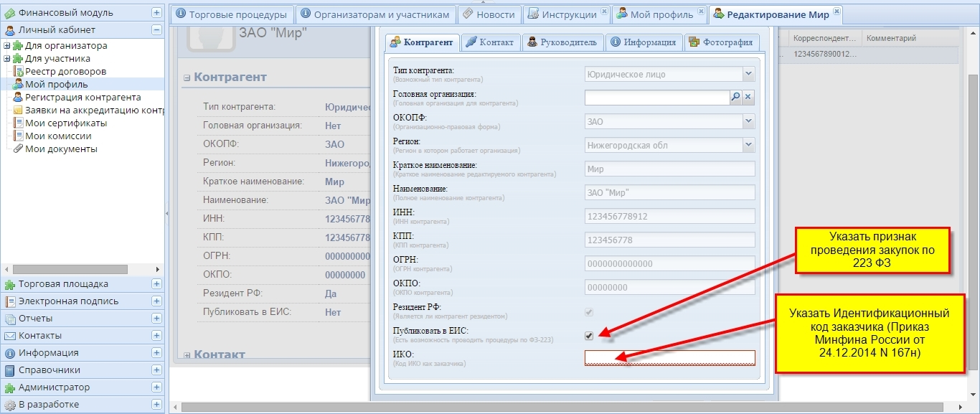Clear Головная организация field with X icon

coord(748,98)
